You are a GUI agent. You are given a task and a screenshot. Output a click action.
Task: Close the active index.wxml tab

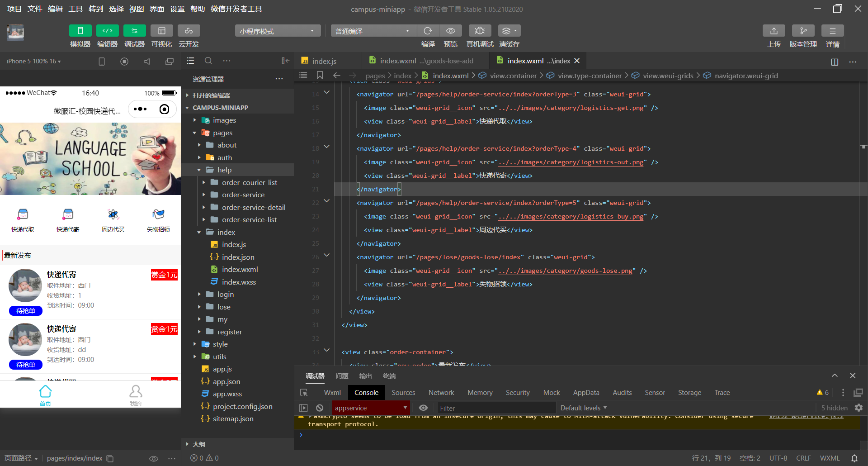[x=577, y=61]
